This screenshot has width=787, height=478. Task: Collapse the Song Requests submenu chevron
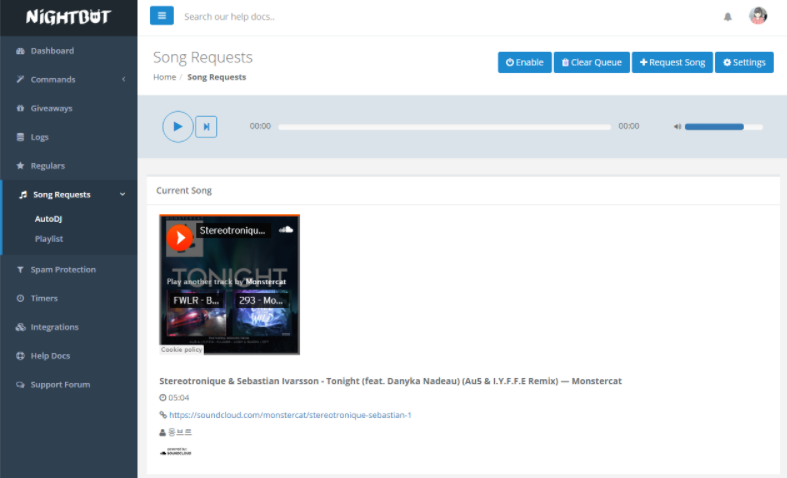click(122, 194)
